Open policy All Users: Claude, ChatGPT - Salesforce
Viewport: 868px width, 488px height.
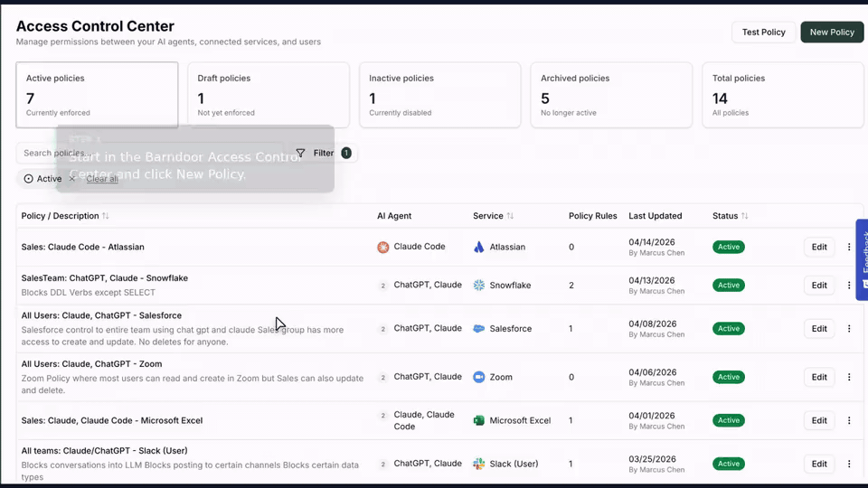(101, 315)
